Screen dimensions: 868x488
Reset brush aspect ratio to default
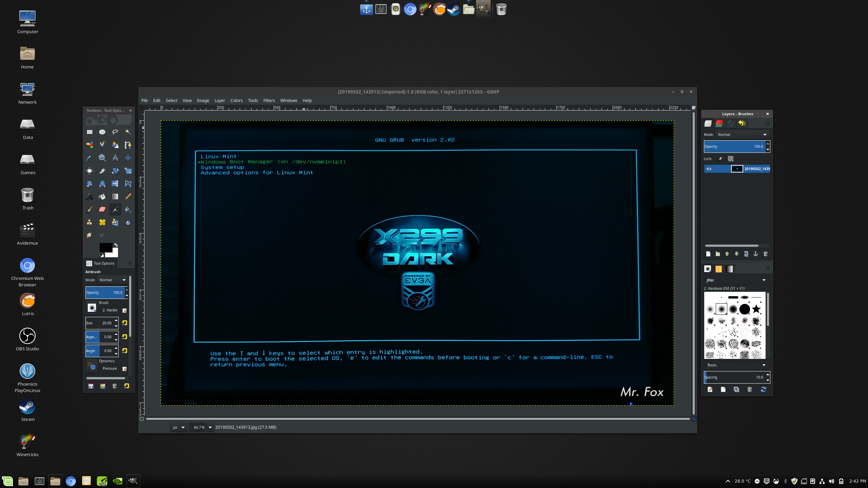click(124, 337)
